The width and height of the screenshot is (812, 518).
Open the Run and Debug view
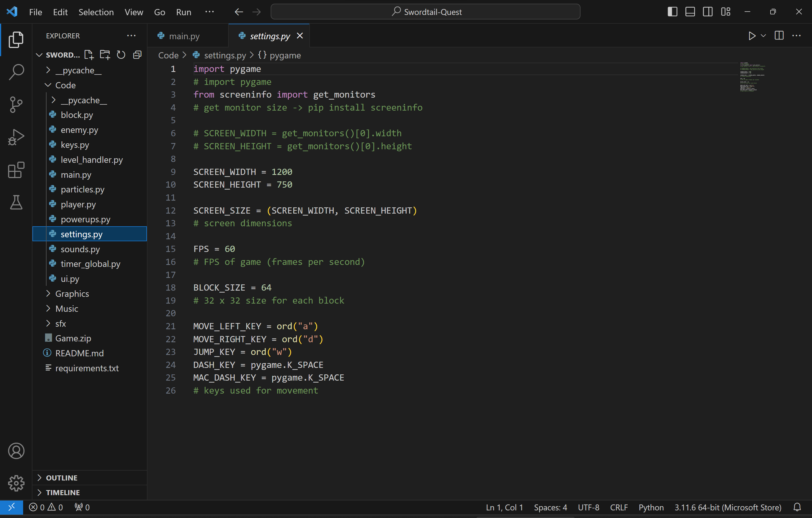pyautogui.click(x=16, y=137)
